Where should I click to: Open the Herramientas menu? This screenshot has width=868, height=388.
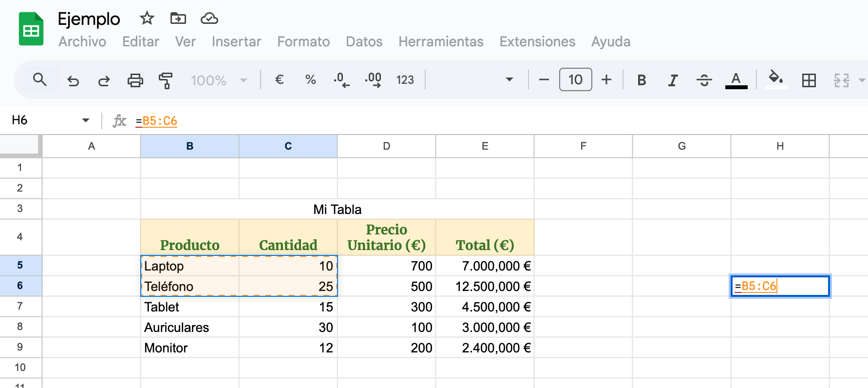(x=440, y=42)
